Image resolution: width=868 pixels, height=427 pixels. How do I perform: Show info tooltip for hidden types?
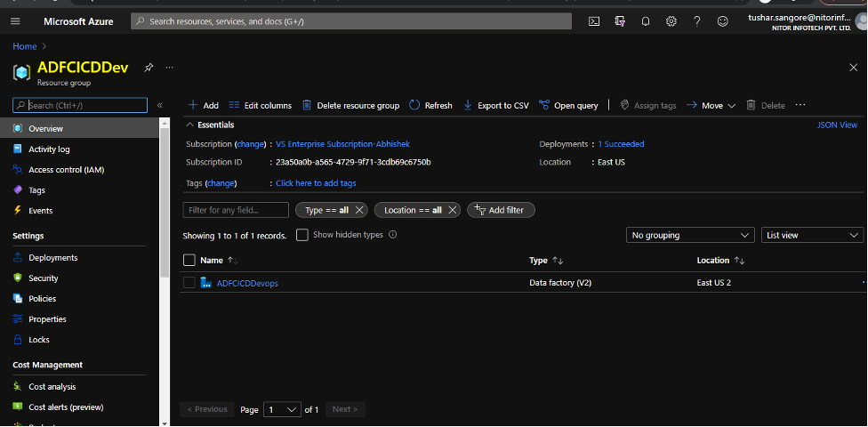coord(392,235)
